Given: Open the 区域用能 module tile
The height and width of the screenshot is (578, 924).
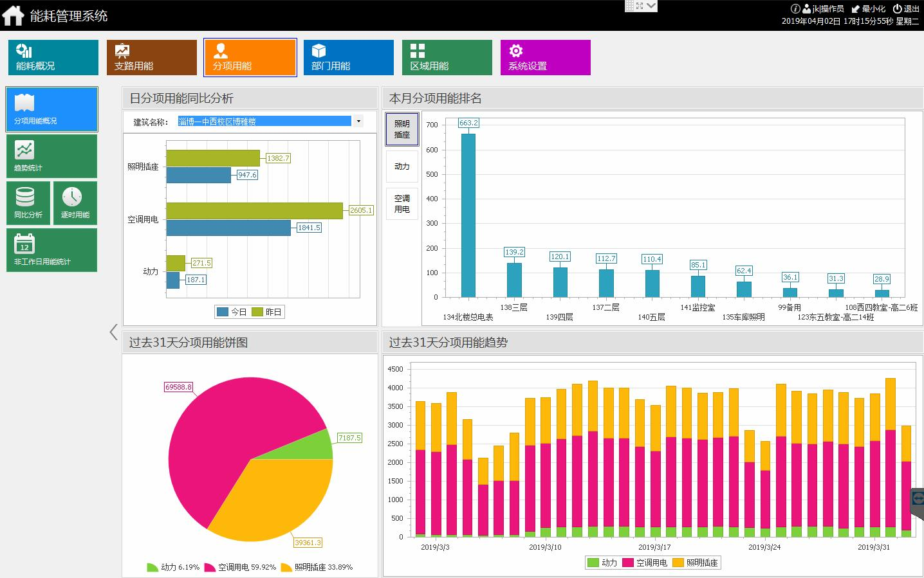Looking at the screenshot, I should click(447, 58).
